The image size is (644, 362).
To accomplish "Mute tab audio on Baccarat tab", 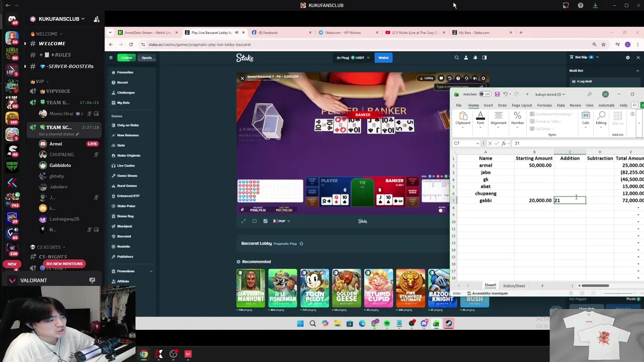I will tap(236, 33).
